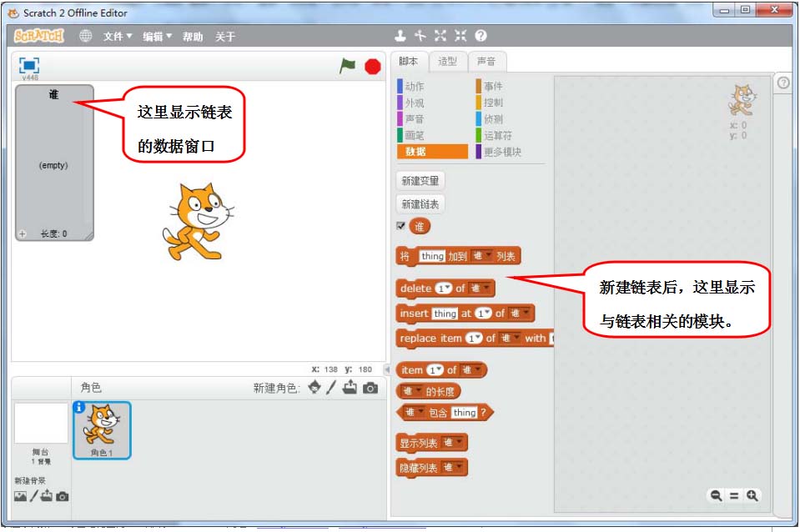Screen dimensions: 800x532
Task: Zoom in the scripts area
Action: (752, 495)
